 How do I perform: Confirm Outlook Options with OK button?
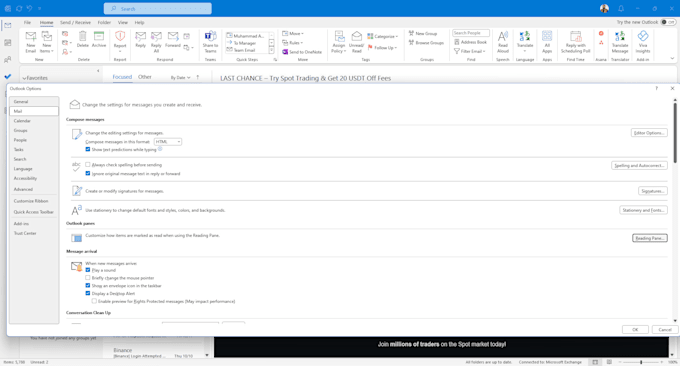635,330
